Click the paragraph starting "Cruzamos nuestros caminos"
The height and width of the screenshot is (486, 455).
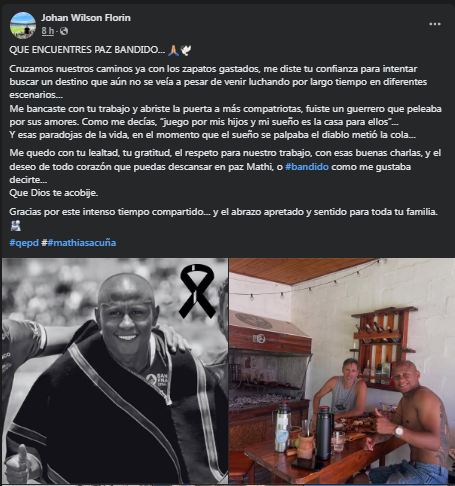click(x=218, y=82)
